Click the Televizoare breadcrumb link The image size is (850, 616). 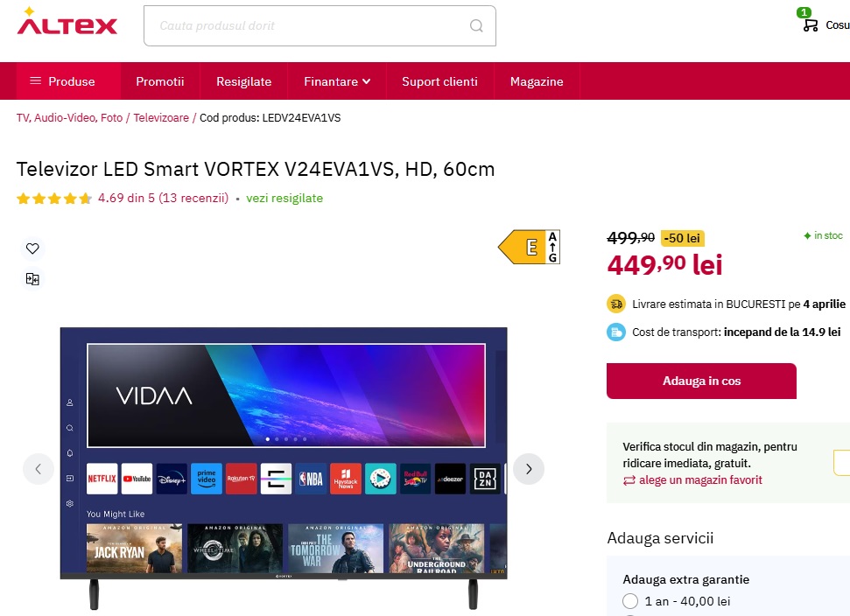click(x=161, y=117)
